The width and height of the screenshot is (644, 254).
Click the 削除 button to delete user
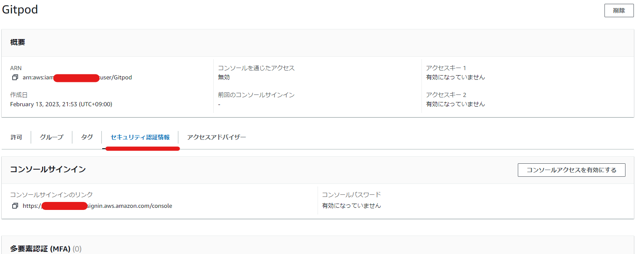(619, 10)
